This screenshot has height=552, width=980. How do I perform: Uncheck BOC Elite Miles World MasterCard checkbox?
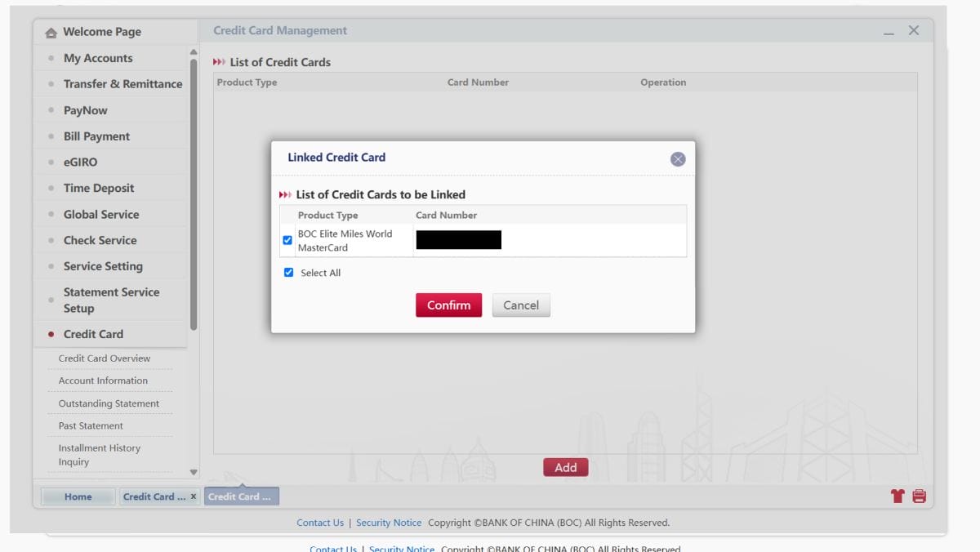[x=287, y=240]
